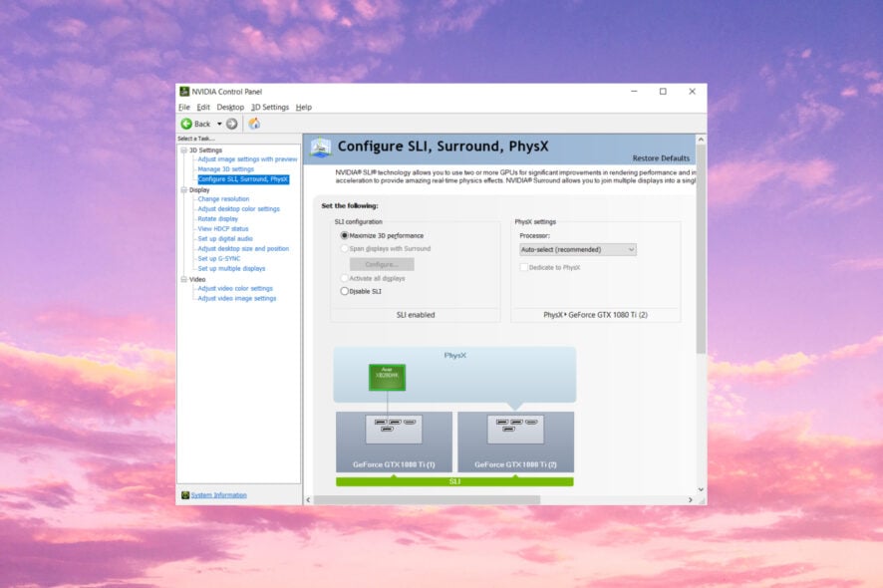The image size is (883, 588).
Task: Click the vertical scrollbar up arrow
Action: tap(701, 140)
